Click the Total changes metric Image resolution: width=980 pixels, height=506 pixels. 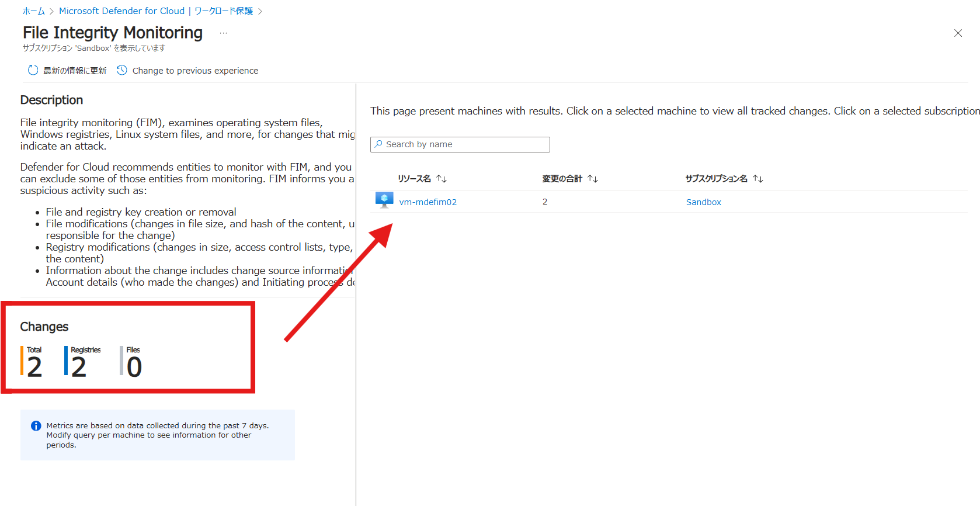point(32,362)
